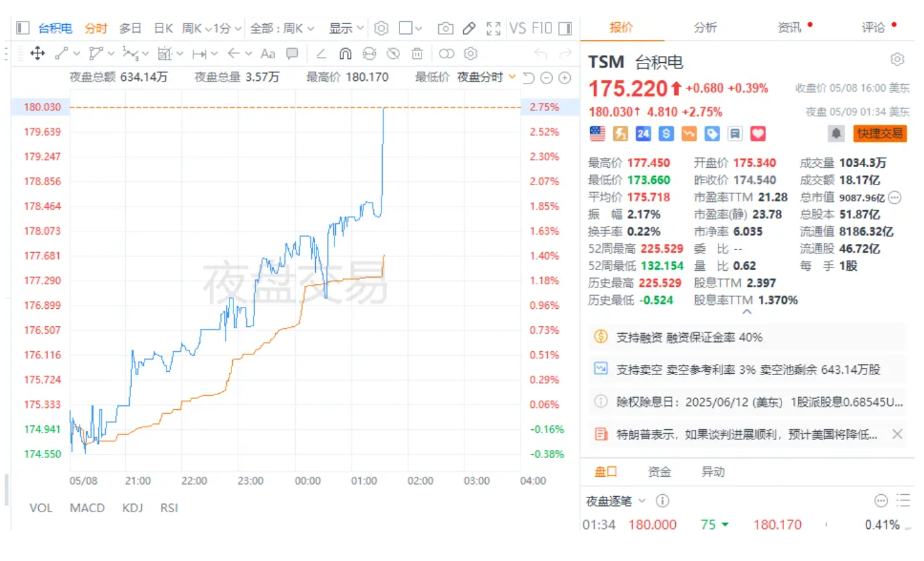
Task: Add TSM to favorites via heart icon
Action: pyautogui.click(x=757, y=134)
